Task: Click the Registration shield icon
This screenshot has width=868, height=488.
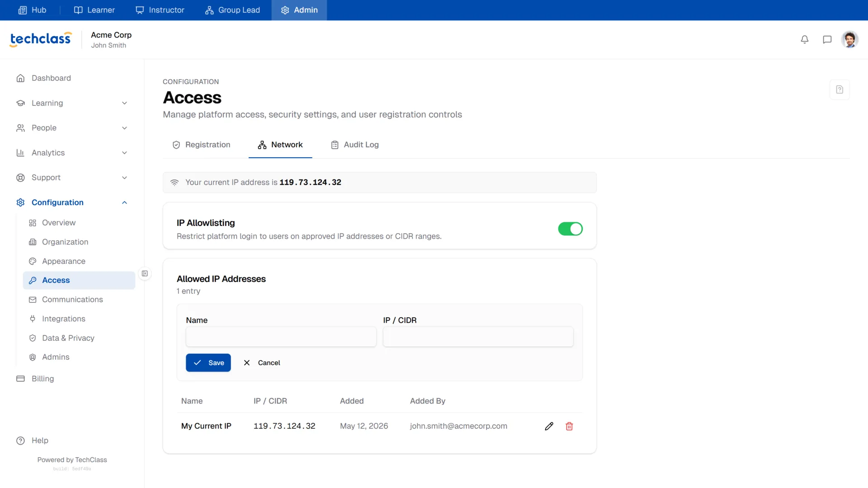Action: click(x=176, y=145)
